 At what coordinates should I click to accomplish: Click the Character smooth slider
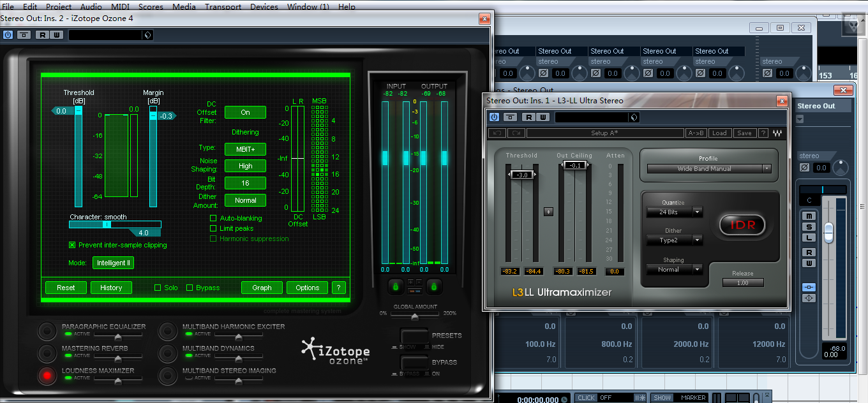[x=115, y=224]
